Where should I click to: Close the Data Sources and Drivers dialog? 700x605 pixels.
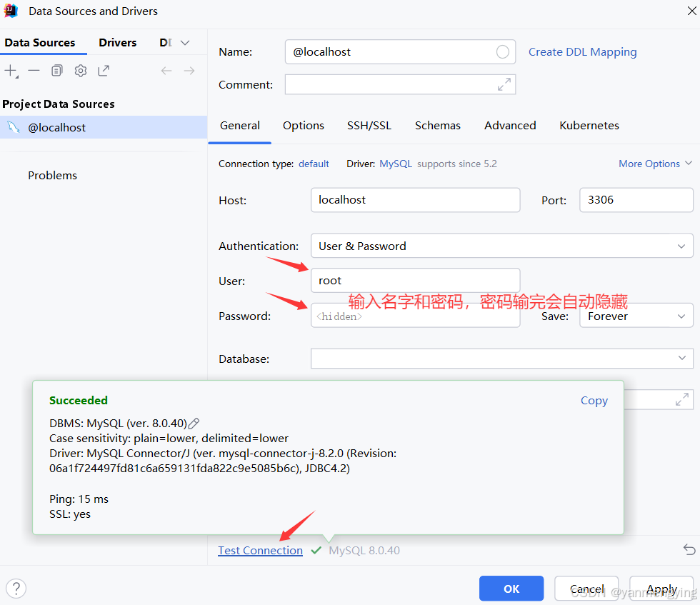[x=691, y=11]
